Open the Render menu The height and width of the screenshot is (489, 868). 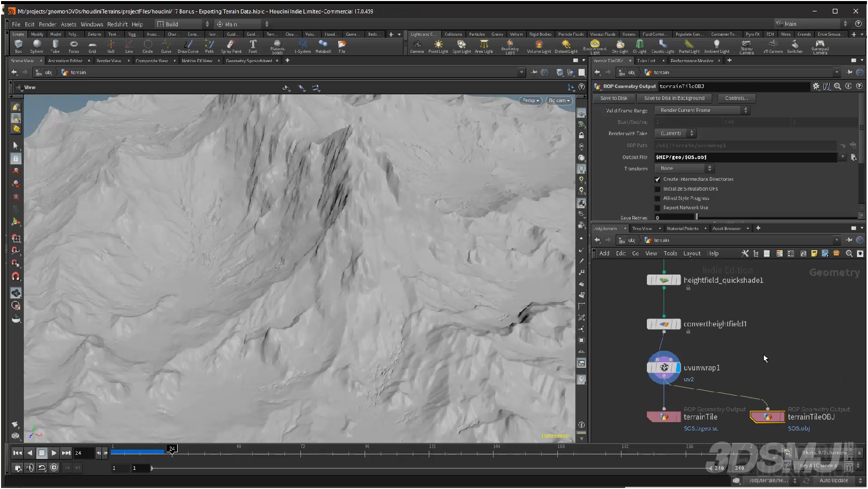pos(47,24)
